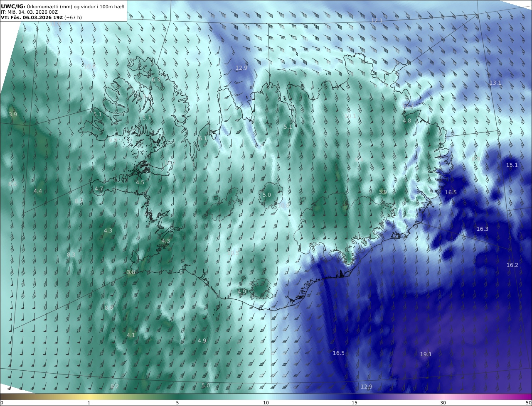Click the color scale tick label 50
This screenshot has width=532, height=406.
click(x=529, y=403)
